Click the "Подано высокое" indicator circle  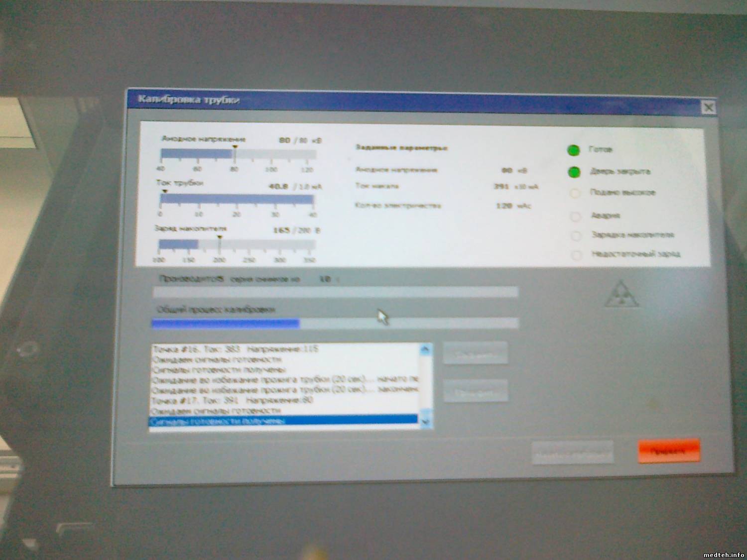tap(575, 193)
